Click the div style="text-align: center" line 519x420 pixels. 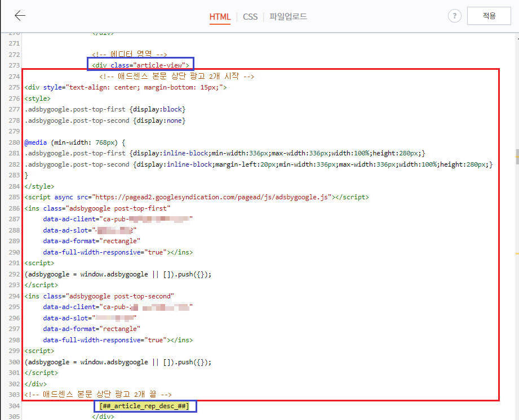(x=126, y=87)
